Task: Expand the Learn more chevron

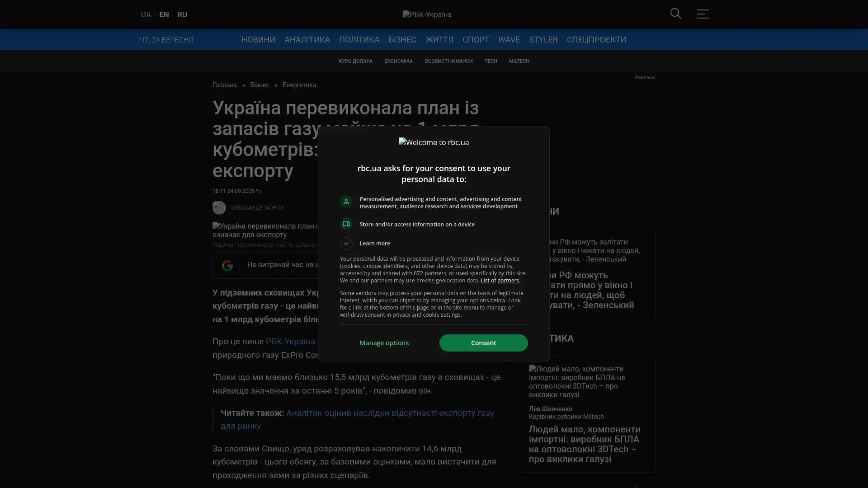Action: [x=346, y=244]
